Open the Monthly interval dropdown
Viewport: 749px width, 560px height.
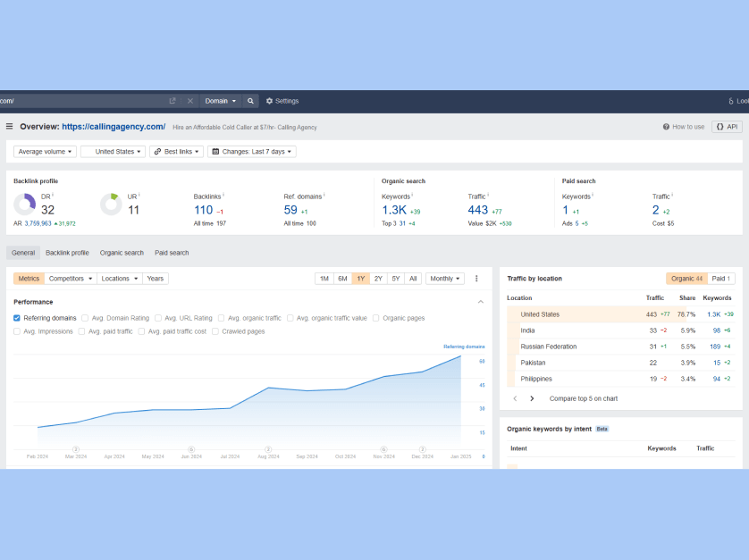pyautogui.click(x=445, y=279)
